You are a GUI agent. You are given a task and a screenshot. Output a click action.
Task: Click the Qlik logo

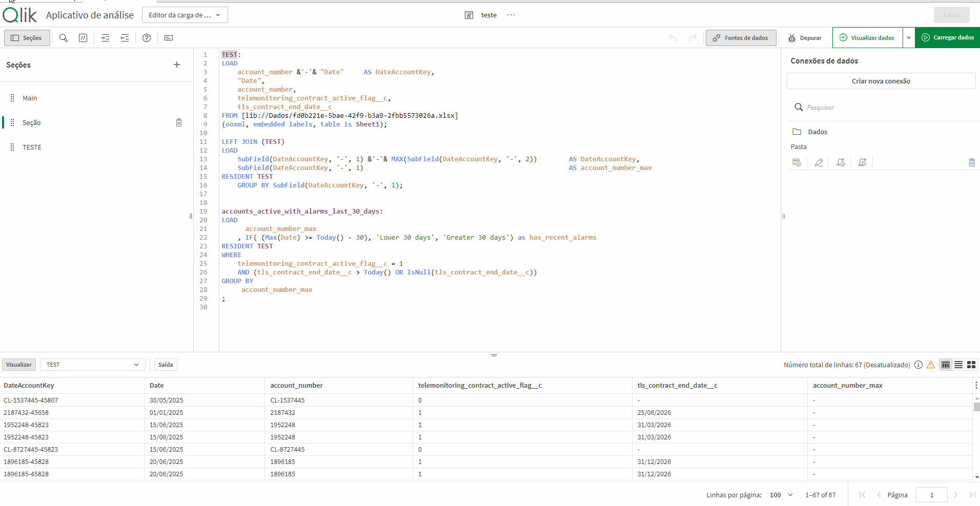coord(20,15)
